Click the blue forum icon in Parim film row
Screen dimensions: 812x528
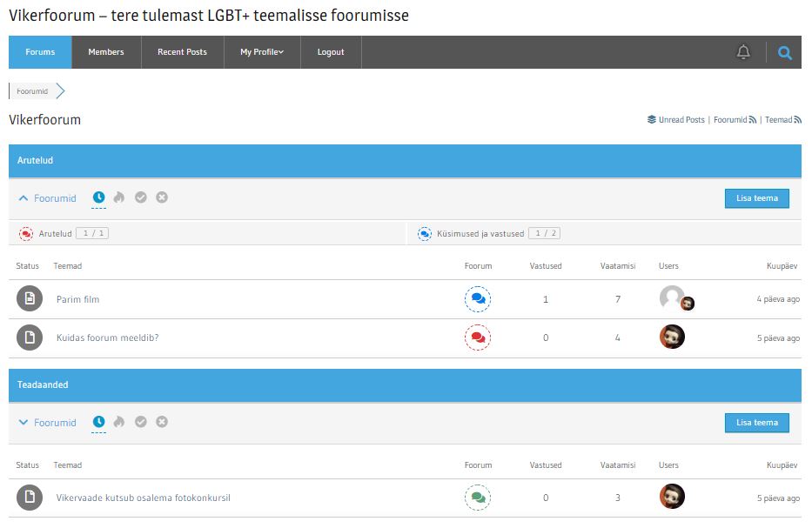click(x=478, y=299)
